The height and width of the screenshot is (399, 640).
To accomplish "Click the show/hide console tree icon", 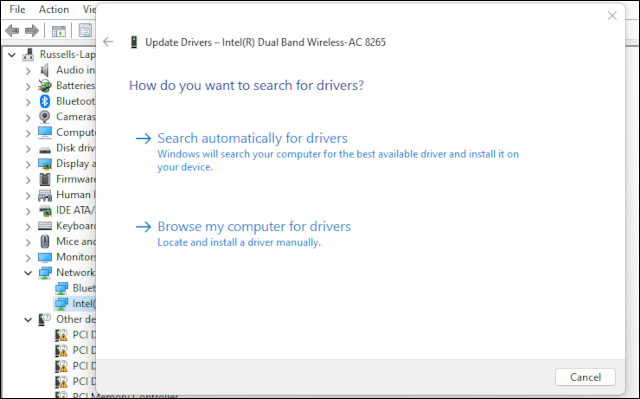I will [x=58, y=31].
